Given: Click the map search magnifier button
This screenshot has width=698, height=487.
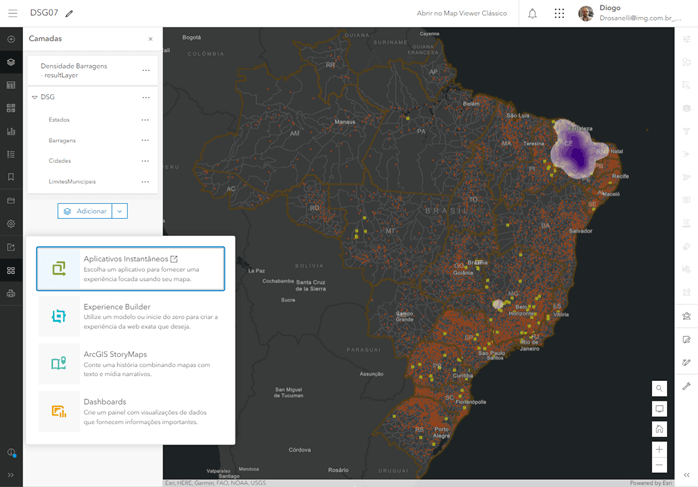Looking at the screenshot, I should 659,388.
